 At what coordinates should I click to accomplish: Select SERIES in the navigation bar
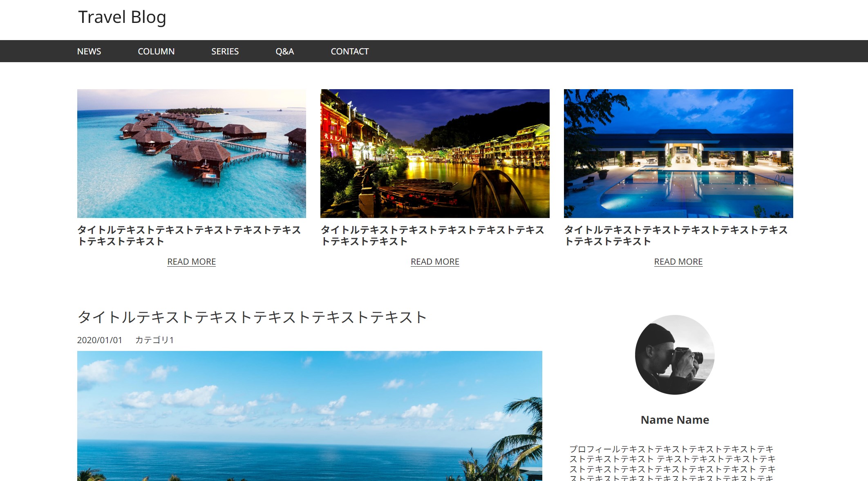pyautogui.click(x=225, y=52)
